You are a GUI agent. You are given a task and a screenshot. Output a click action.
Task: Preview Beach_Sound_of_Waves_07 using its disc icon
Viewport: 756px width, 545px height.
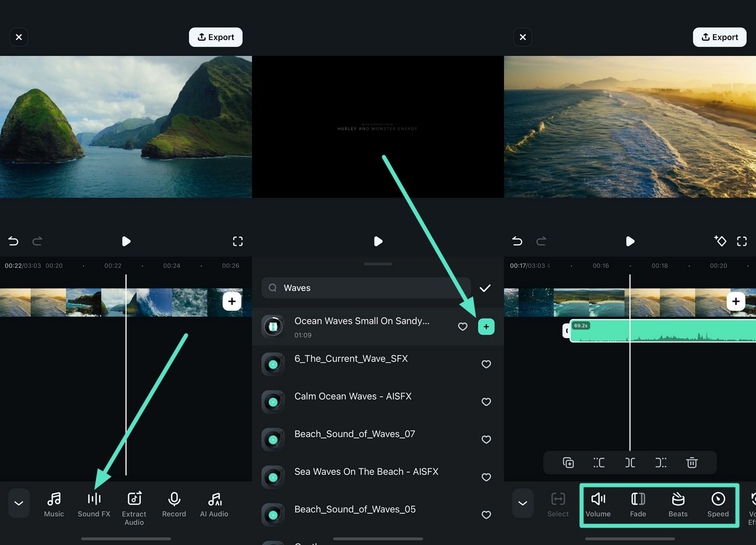(x=273, y=440)
